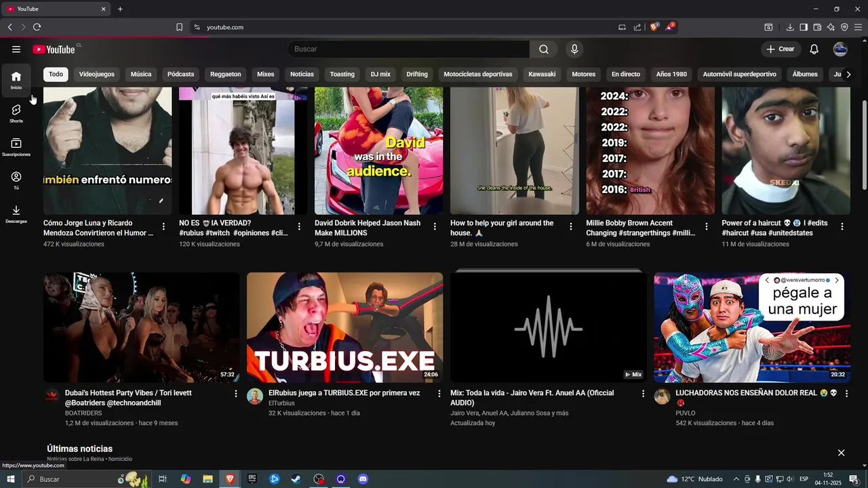This screenshot has width=868, height=488.
Task: Open the Windows Start menu
Action: coord(10,479)
